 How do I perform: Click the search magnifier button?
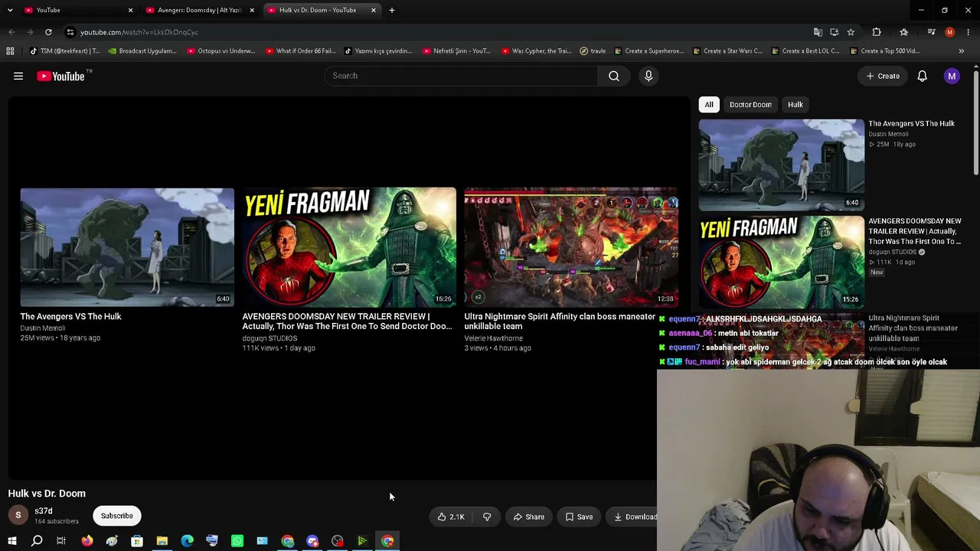(x=614, y=76)
